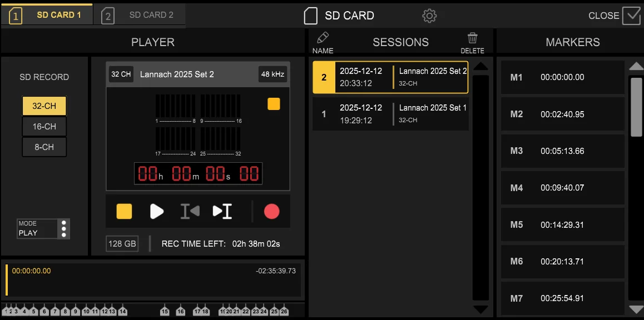
Task: Select 8-CH SD record mode
Action: click(x=44, y=147)
